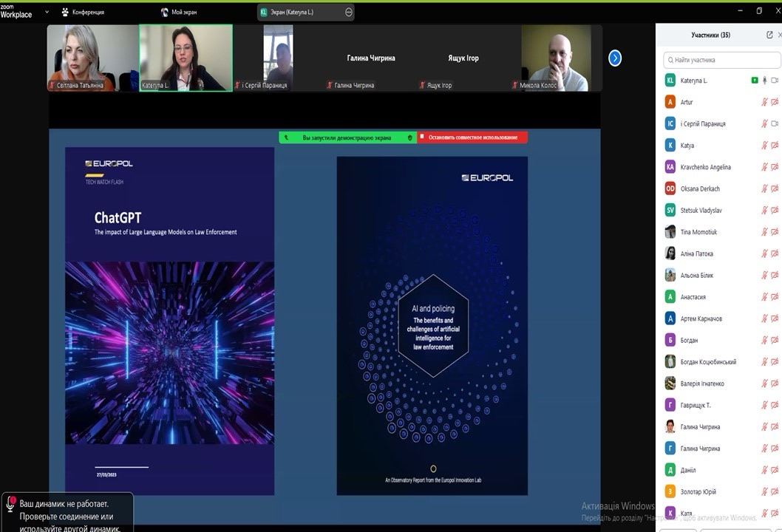Click the green Д avatar of Данііл
This screenshot has height=532, width=782.
tap(670, 470)
